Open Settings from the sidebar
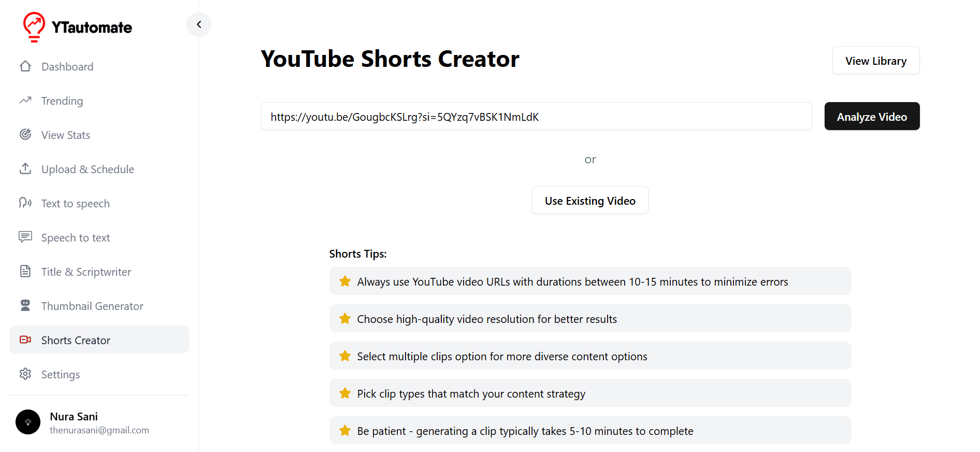Image resolution: width=980 pixels, height=452 pixels. pyautogui.click(x=99, y=374)
